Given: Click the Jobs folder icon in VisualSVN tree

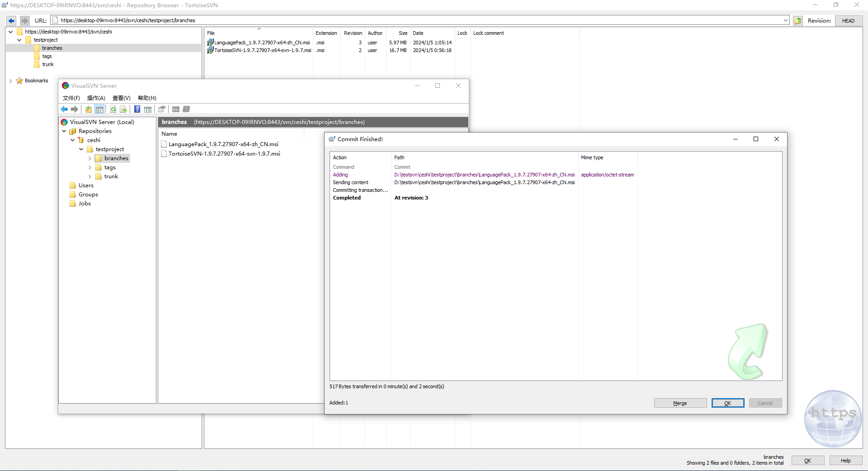Looking at the screenshot, I should click(73, 204).
